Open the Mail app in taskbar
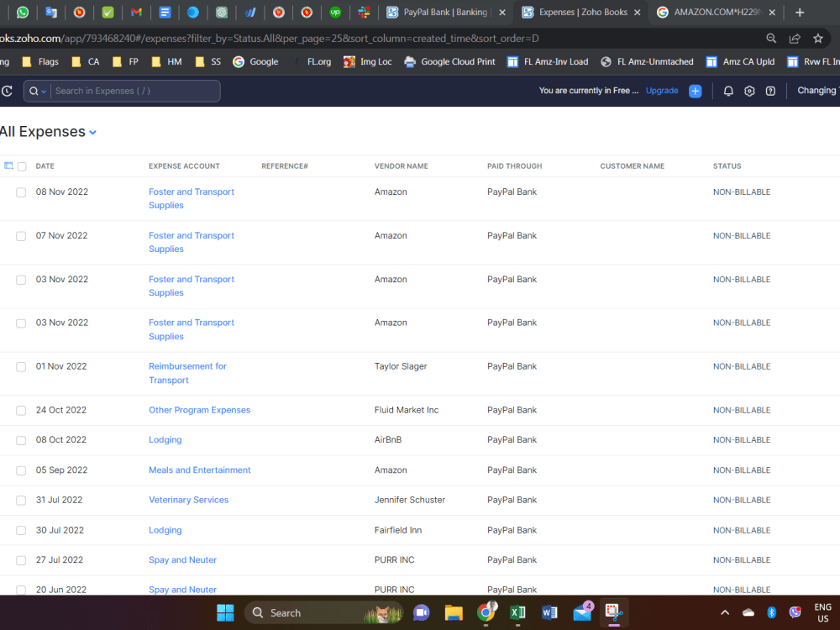Viewport: 840px width, 630px height. pyautogui.click(x=582, y=612)
